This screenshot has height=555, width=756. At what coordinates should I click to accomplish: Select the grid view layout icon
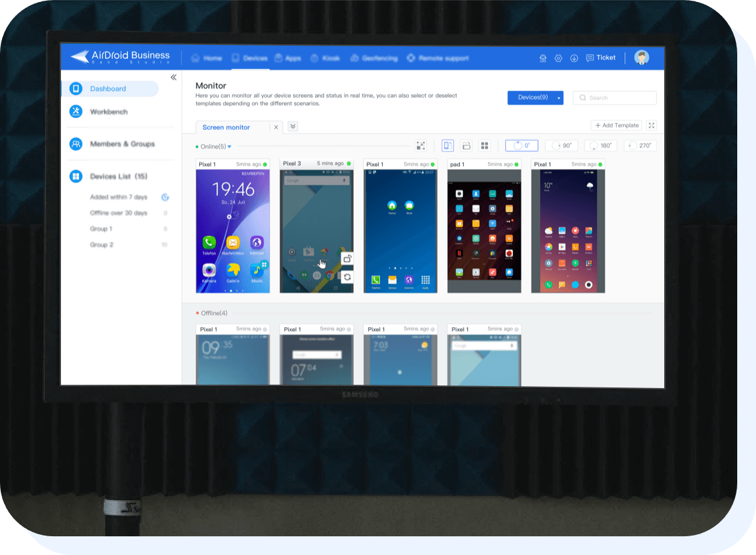point(485,145)
